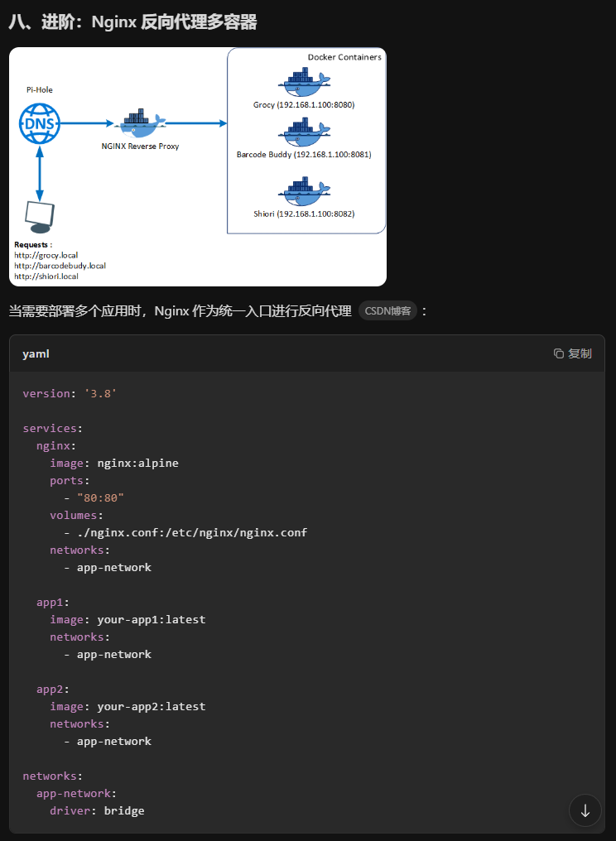Image resolution: width=616 pixels, height=841 pixels.
Task: Click the version '3.8' code line
Action: click(x=70, y=393)
